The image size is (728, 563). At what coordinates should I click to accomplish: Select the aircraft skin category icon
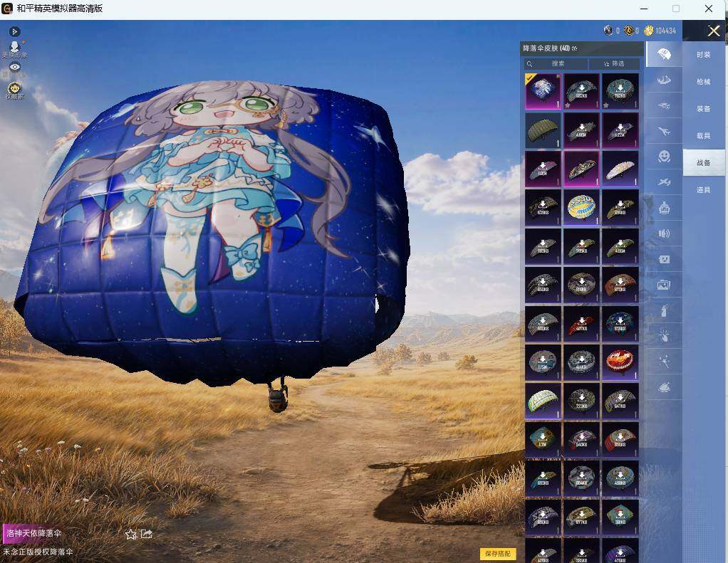coord(664,182)
